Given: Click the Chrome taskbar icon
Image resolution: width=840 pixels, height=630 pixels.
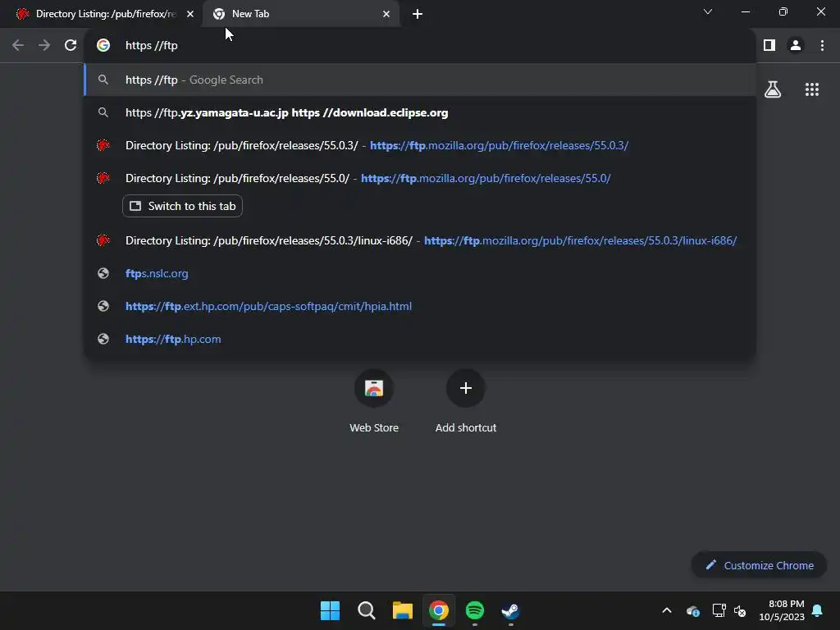Looking at the screenshot, I should tap(439, 610).
